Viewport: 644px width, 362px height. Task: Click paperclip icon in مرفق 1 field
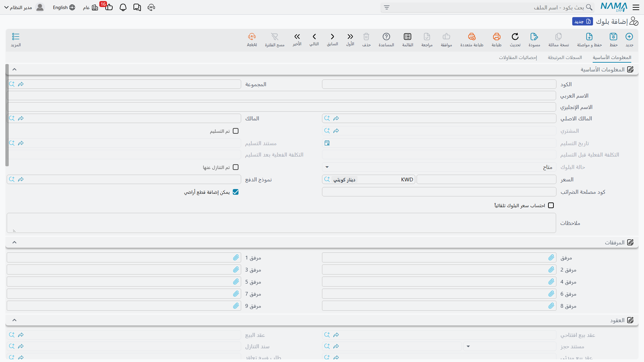236,257
